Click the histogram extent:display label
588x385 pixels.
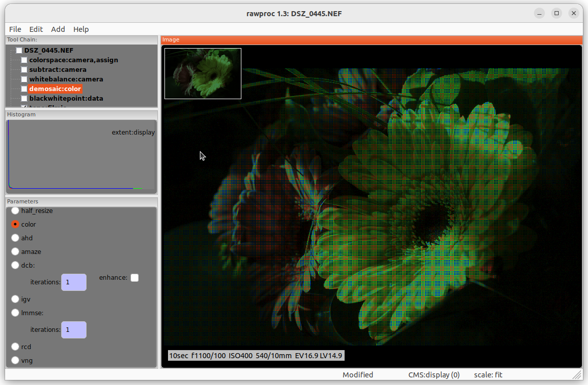(133, 133)
